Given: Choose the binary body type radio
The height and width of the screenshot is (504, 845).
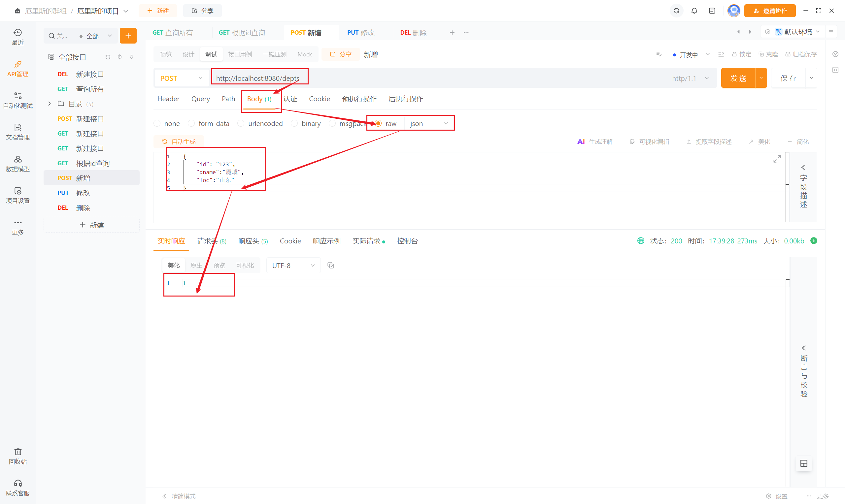Looking at the screenshot, I should pos(294,123).
